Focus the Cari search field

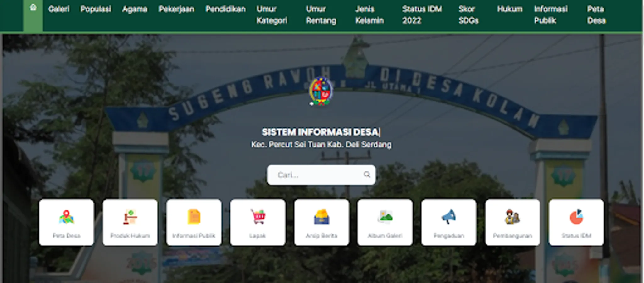click(321, 175)
